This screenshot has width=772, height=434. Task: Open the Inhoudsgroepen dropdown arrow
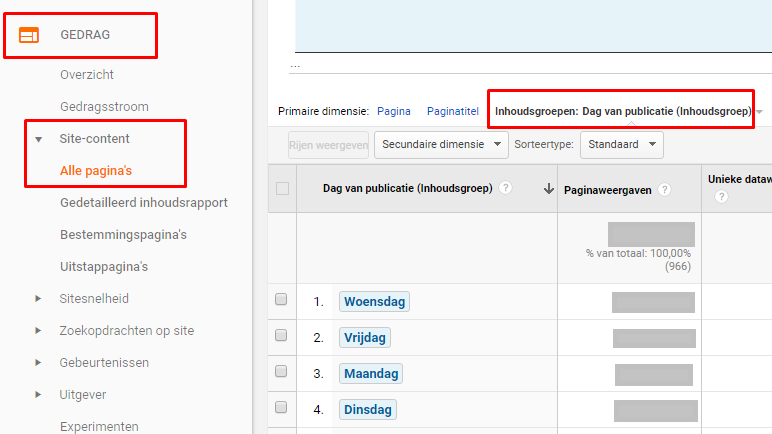click(760, 112)
